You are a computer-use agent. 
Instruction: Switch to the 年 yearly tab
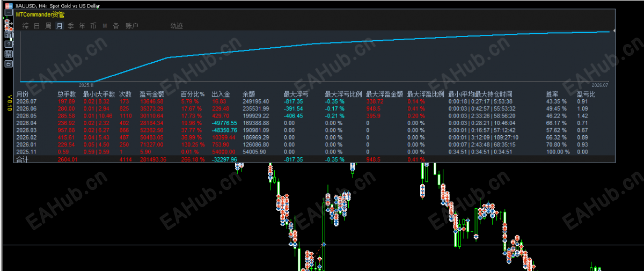(82, 26)
